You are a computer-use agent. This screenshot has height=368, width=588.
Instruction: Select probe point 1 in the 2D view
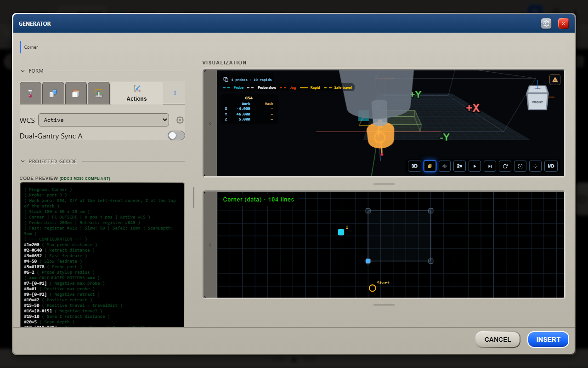(341, 232)
